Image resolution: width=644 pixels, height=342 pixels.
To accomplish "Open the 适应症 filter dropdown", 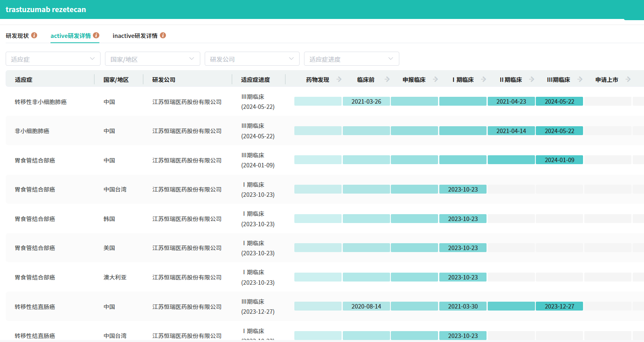I will (x=53, y=59).
